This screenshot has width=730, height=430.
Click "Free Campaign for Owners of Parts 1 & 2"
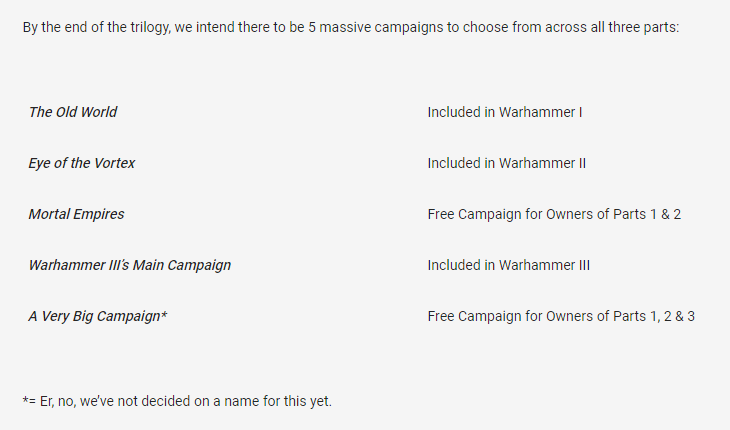pos(554,214)
